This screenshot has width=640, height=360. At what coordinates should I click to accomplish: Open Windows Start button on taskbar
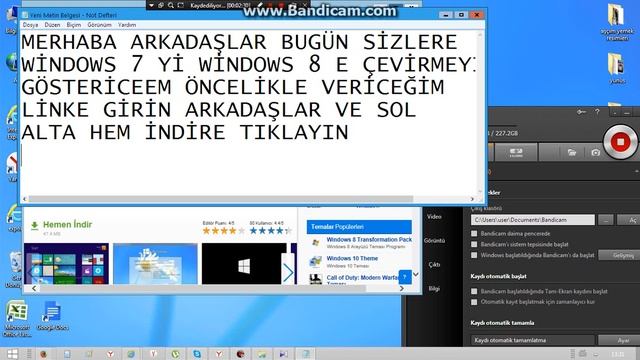[12, 354]
